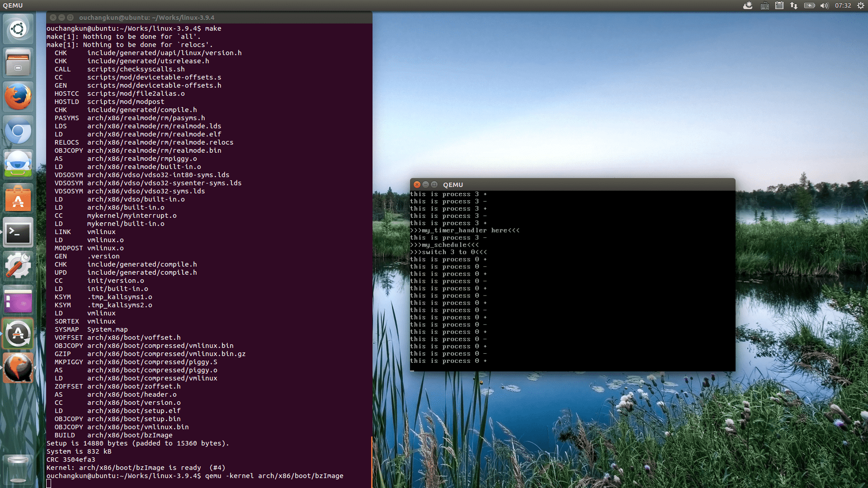Open Ubuntu Software Center orange bag icon

(18, 199)
